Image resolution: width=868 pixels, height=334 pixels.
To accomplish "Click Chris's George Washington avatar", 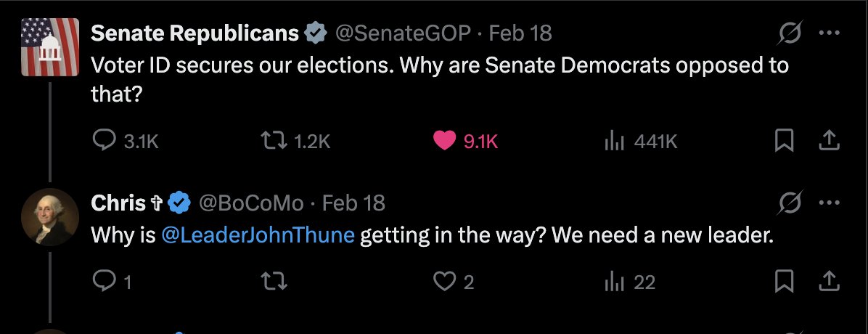I will coord(50,216).
